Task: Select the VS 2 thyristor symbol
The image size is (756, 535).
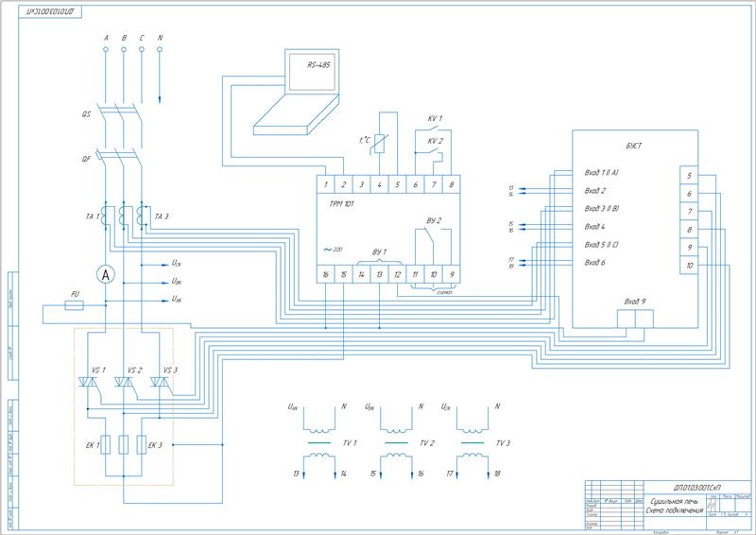Action: click(x=124, y=382)
